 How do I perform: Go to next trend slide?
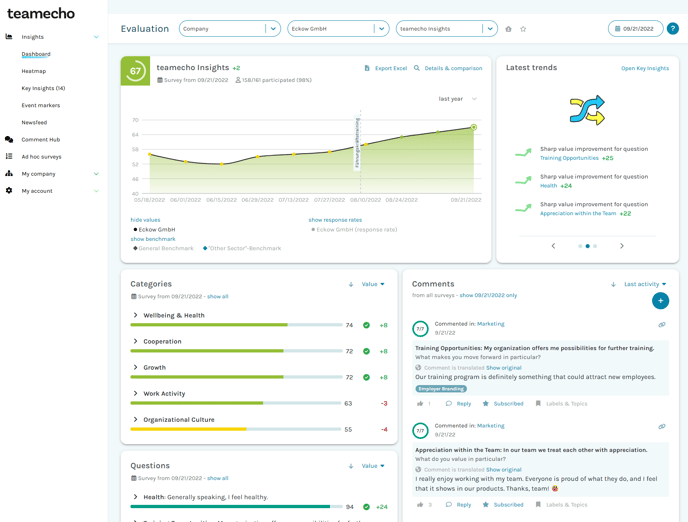(621, 246)
